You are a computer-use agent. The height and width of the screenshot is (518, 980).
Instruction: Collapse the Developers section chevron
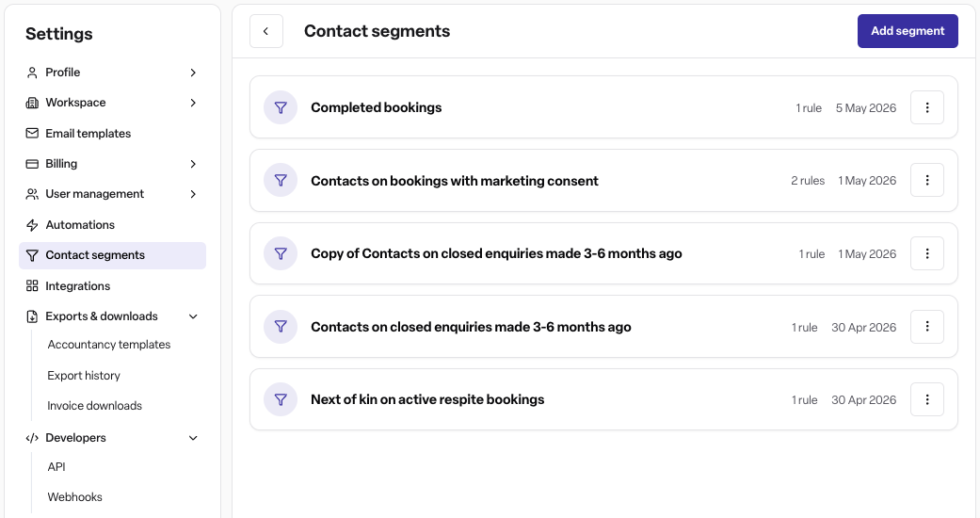[193, 438]
